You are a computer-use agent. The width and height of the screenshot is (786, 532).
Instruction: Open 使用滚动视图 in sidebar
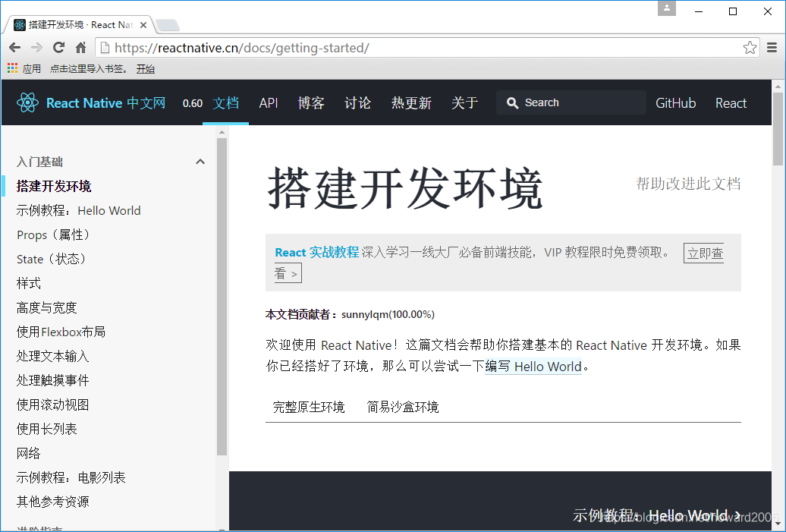pyautogui.click(x=52, y=405)
